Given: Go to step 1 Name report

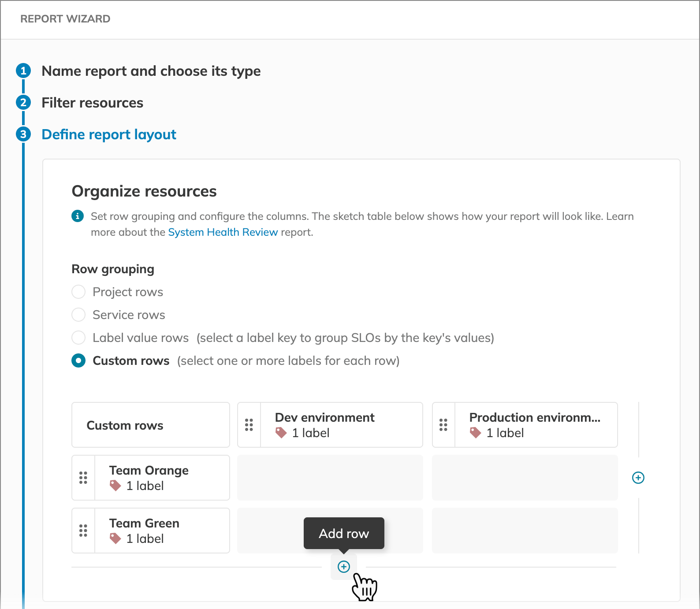Looking at the screenshot, I should tap(151, 71).
